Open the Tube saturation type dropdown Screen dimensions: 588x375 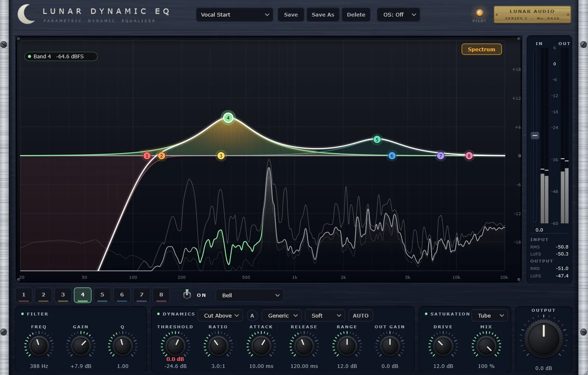pyautogui.click(x=490, y=315)
